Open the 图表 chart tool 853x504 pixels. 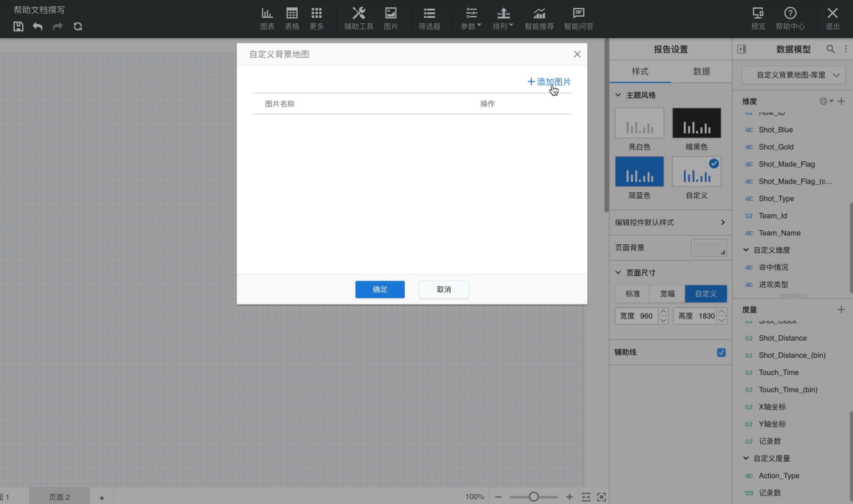coord(267,18)
